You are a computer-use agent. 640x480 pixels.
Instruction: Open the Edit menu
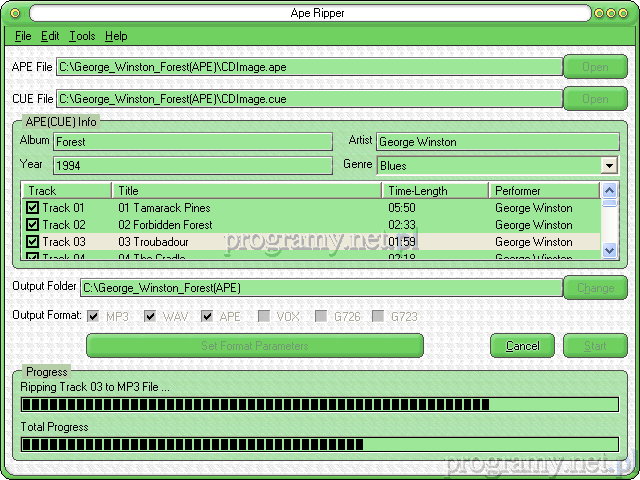[x=50, y=36]
